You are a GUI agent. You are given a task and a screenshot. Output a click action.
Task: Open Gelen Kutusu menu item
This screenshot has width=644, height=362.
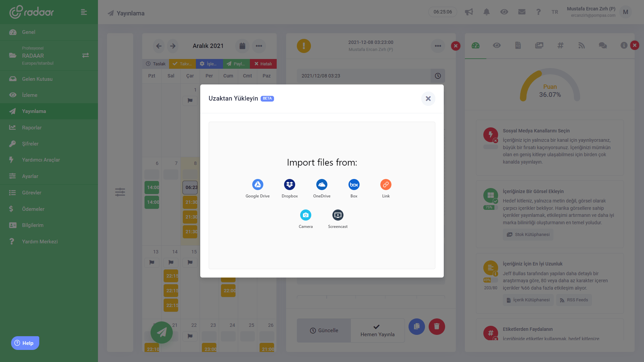coord(37,79)
